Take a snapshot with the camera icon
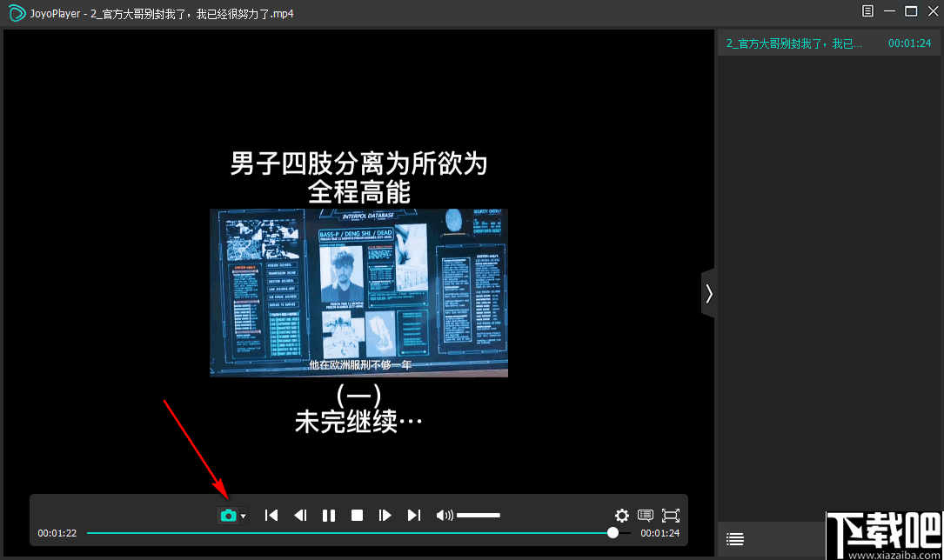The image size is (944, 560). point(226,515)
